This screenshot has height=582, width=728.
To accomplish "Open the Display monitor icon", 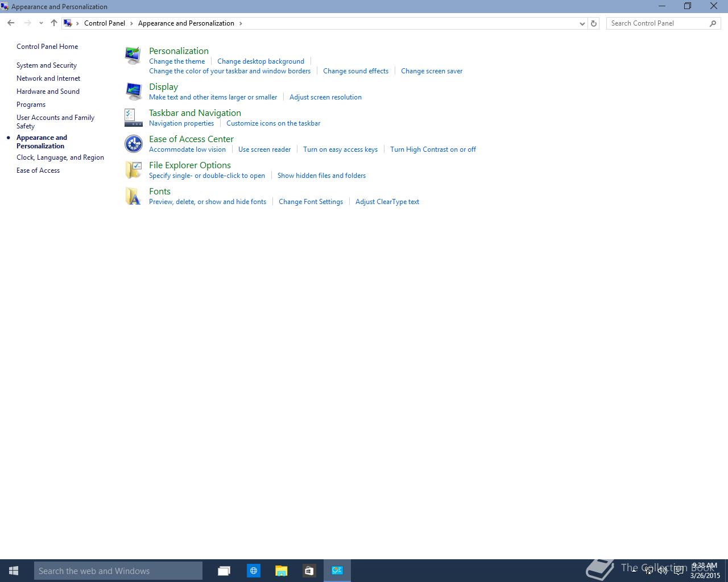I will point(133,92).
